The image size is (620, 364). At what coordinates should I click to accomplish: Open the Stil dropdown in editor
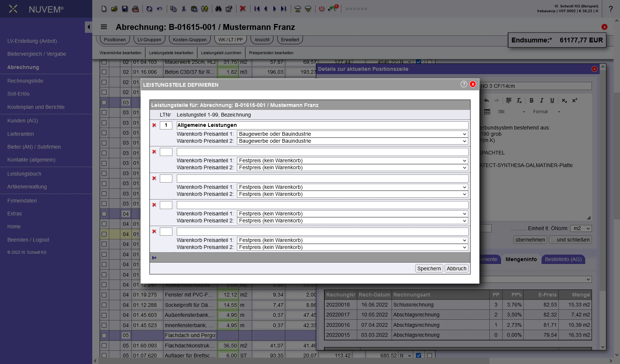(511, 112)
